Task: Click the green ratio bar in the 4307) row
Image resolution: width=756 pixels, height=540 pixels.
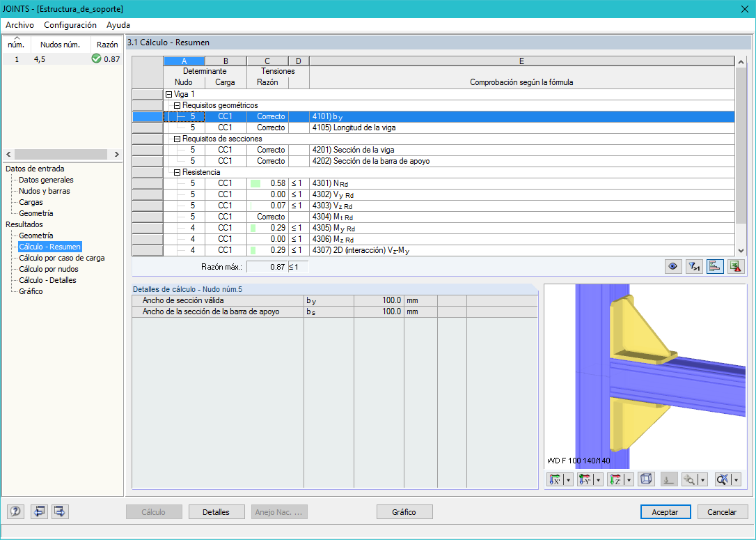Action: point(253,250)
